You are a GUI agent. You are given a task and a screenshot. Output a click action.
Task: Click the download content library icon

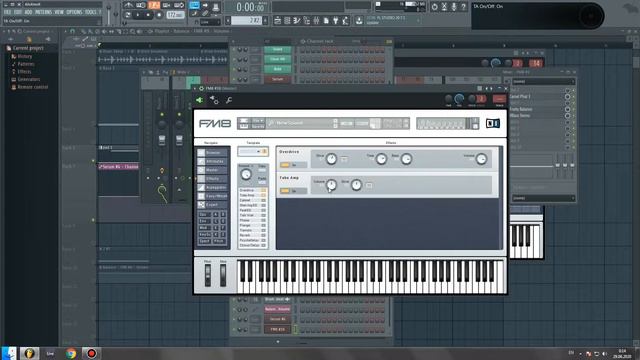359,20
